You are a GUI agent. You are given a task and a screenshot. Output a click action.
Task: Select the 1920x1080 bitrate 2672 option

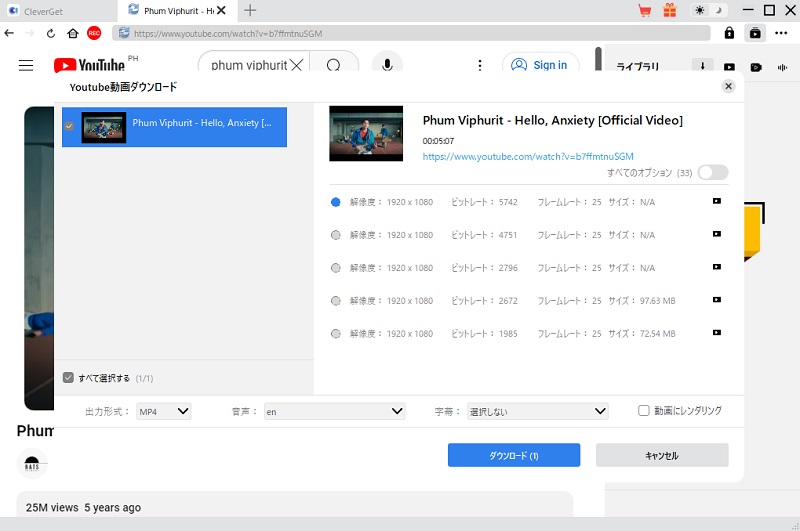(x=336, y=301)
